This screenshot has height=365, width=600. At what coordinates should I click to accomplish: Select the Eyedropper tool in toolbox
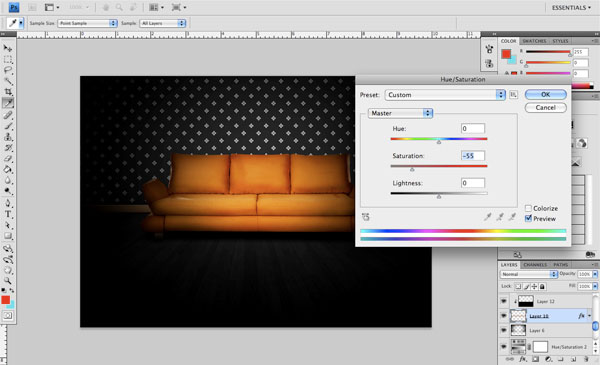8,103
